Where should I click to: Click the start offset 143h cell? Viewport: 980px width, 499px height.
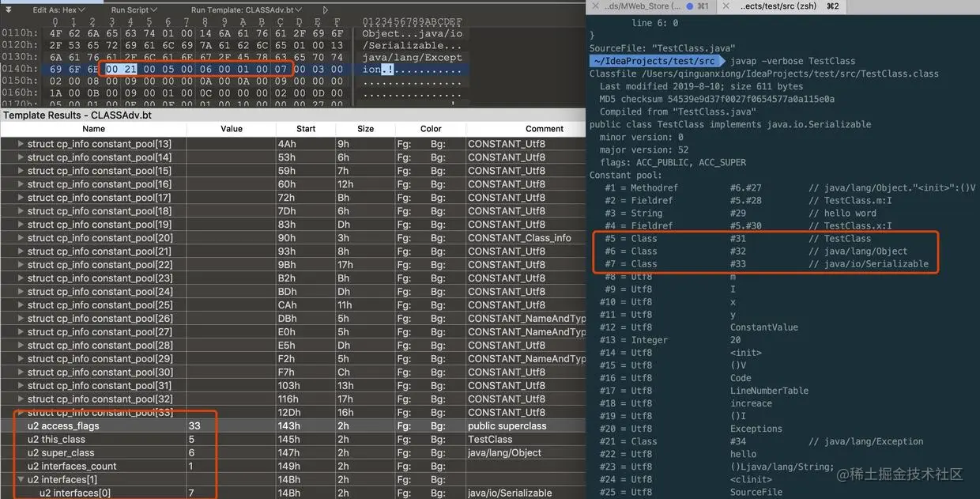(289, 426)
